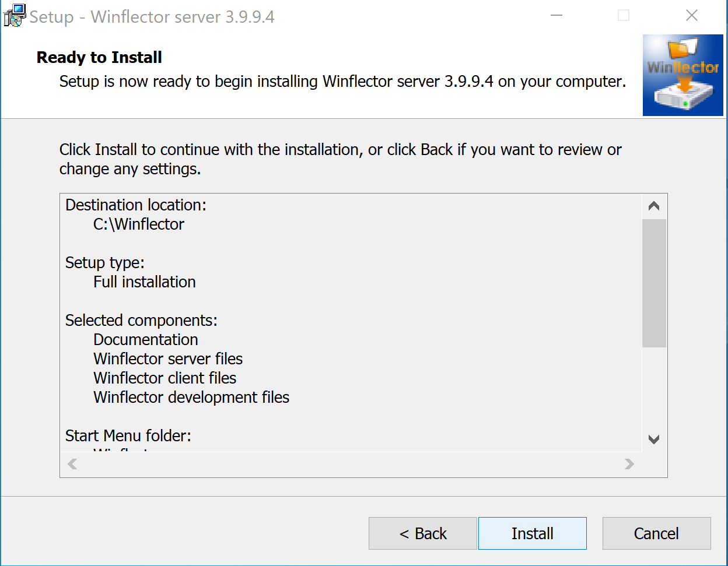Close the Winflector setup window
Screen dimensions: 728x566
(x=692, y=16)
